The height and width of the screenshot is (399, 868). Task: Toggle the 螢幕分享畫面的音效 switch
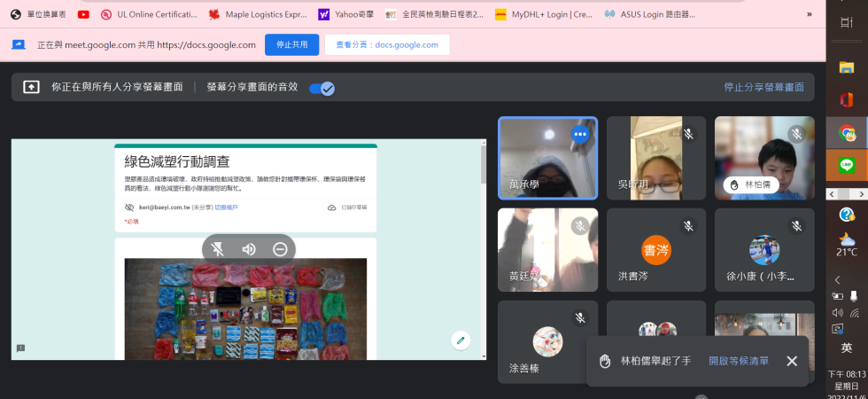322,88
